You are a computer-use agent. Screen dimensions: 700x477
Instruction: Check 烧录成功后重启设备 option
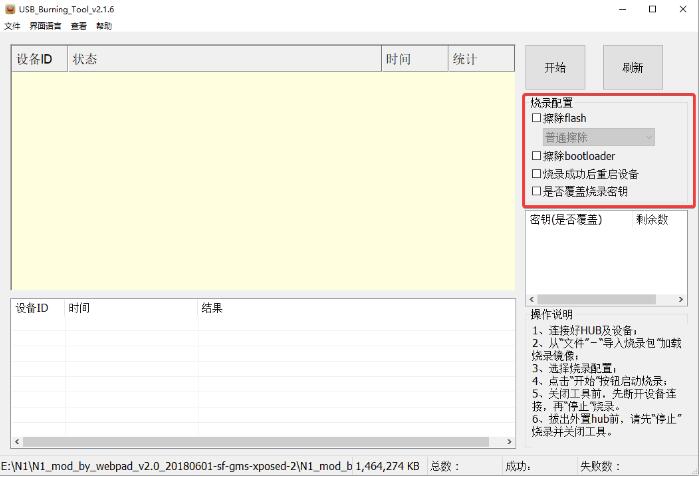pyautogui.click(x=537, y=174)
